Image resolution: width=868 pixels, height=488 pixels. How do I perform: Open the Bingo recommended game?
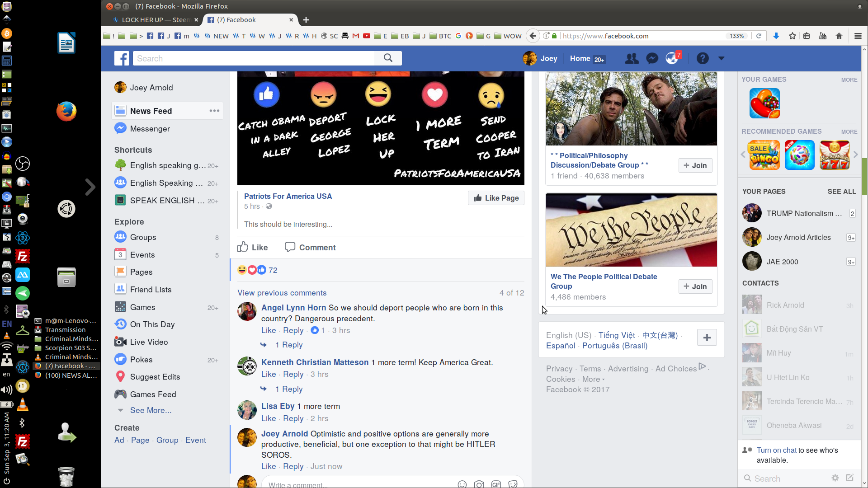pos(764,155)
